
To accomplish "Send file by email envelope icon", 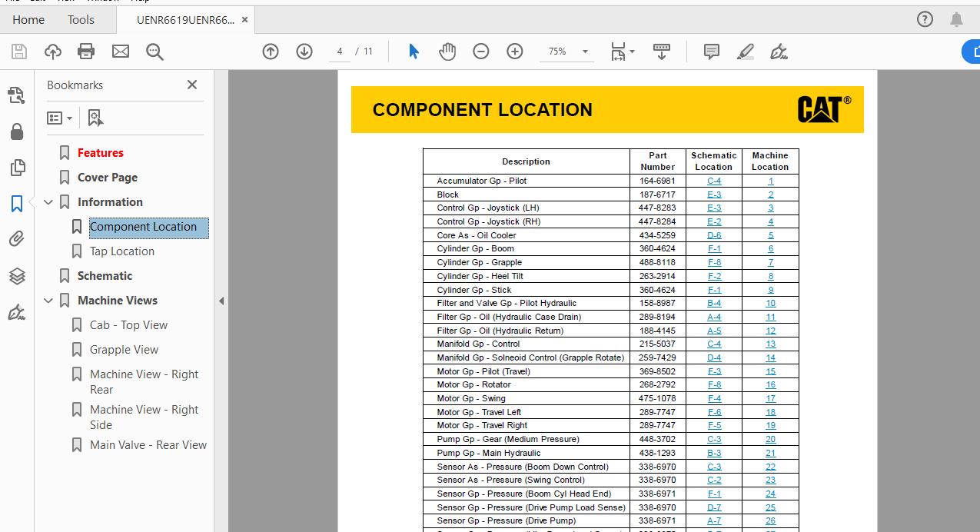I will (x=121, y=52).
